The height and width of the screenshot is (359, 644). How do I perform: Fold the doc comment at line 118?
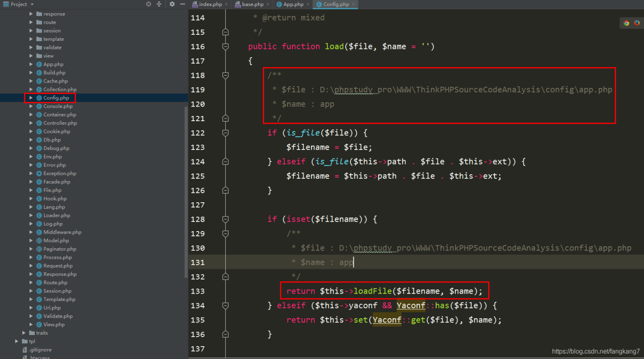(x=225, y=75)
